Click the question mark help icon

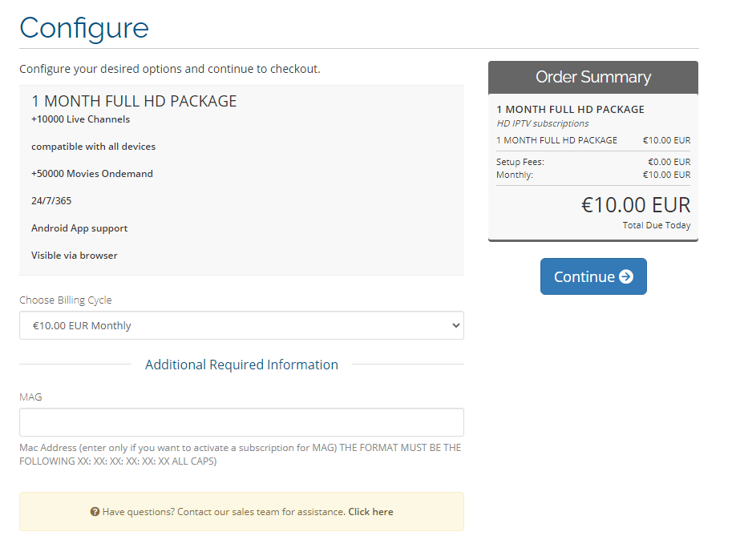coord(95,512)
